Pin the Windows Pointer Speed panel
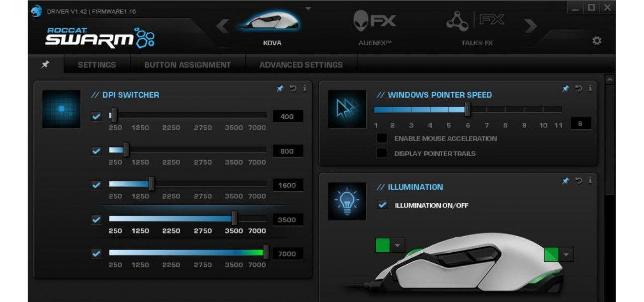Screen dimensions: 644x302 (x=566, y=89)
